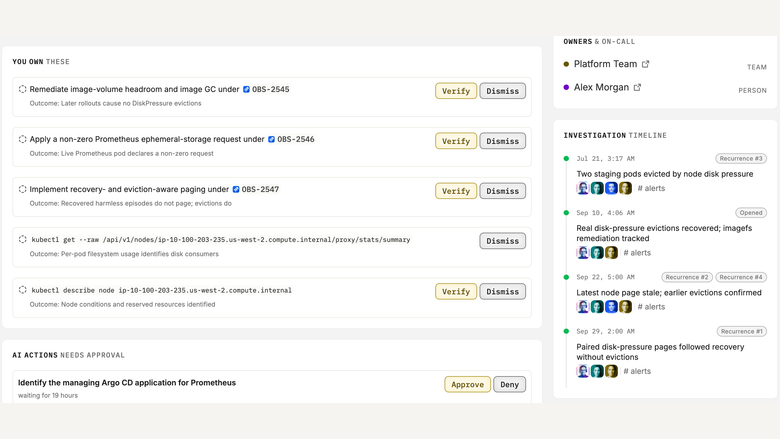Click the Recurrence #4 badge
The width and height of the screenshot is (780, 439).
[x=741, y=277]
